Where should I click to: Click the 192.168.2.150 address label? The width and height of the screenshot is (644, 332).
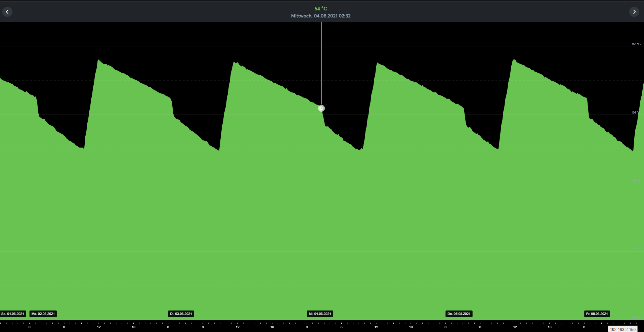pyautogui.click(x=623, y=329)
